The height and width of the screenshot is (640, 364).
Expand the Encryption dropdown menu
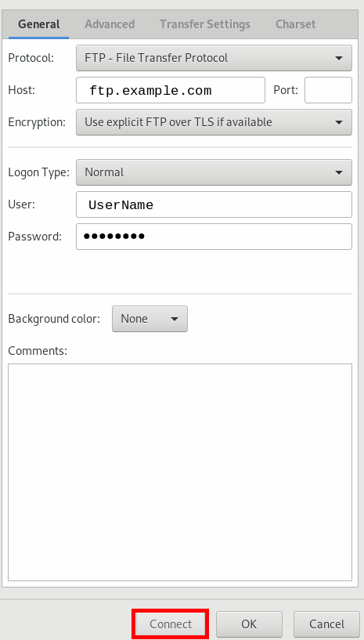[x=214, y=122]
